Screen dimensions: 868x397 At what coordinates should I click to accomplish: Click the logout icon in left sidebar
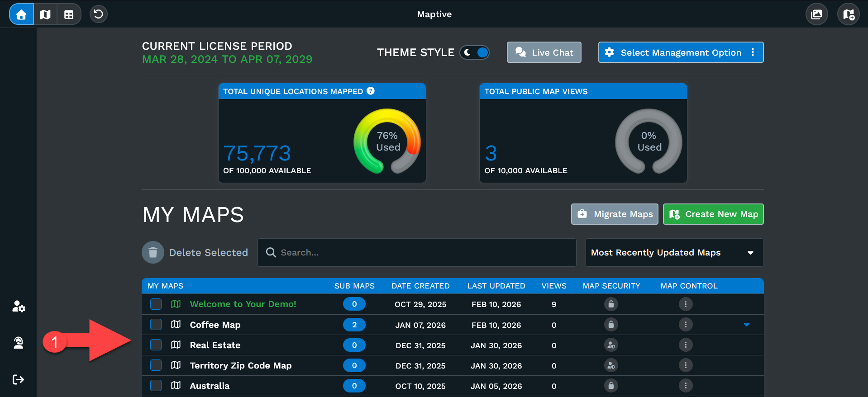pyautogui.click(x=19, y=379)
